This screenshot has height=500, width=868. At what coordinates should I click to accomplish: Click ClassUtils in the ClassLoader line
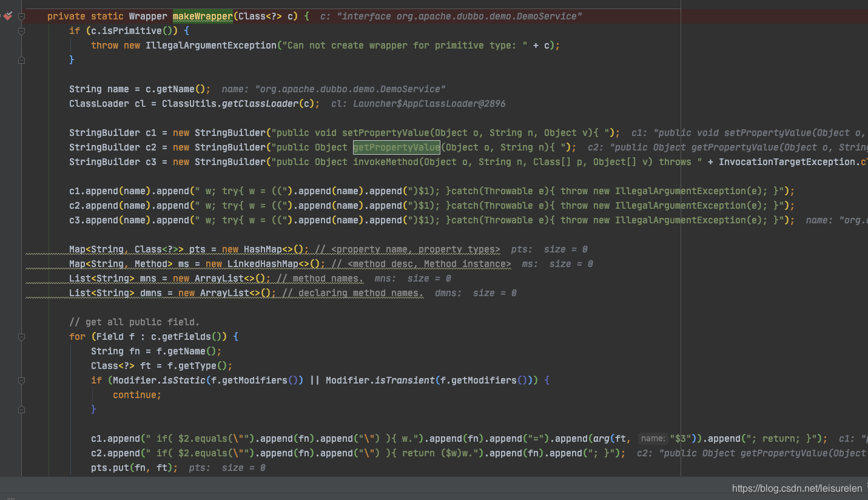pos(189,104)
